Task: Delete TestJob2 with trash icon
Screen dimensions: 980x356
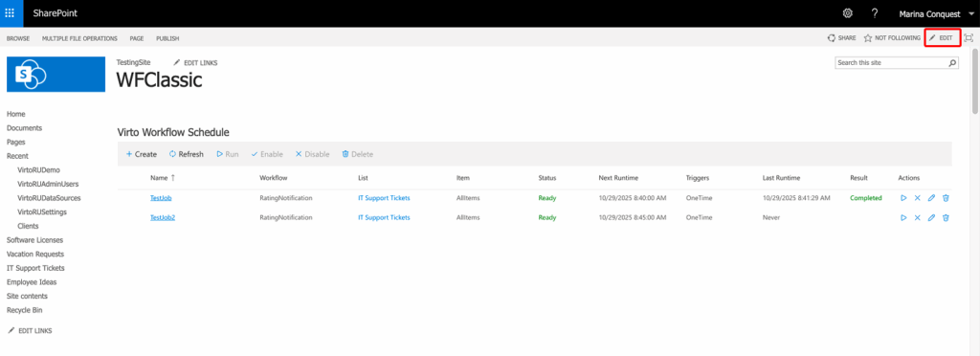Action: [x=946, y=218]
